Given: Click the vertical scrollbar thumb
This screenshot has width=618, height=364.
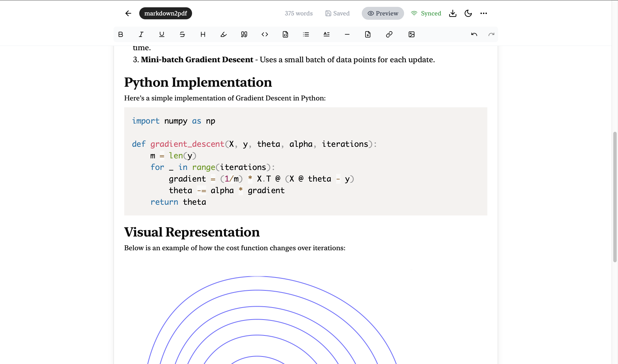Looking at the screenshot, I should point(615,197).
